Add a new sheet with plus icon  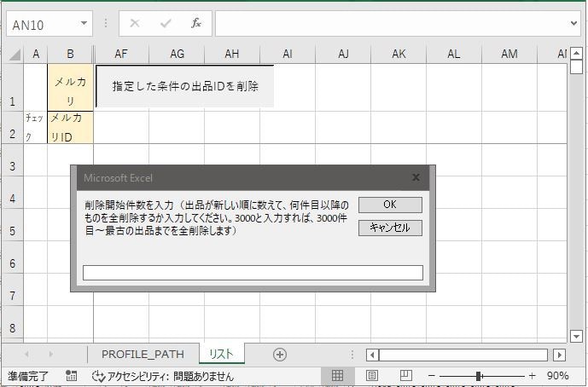(280, 354)
